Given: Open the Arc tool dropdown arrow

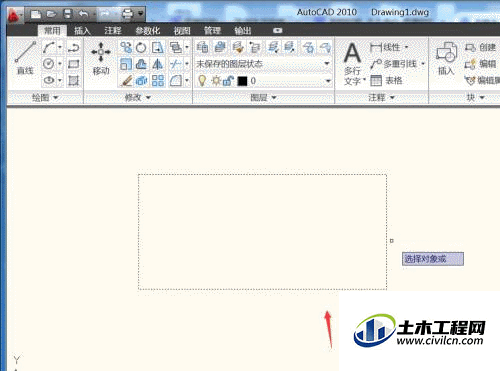Looking at the screenshot, I should click(60, 48).
